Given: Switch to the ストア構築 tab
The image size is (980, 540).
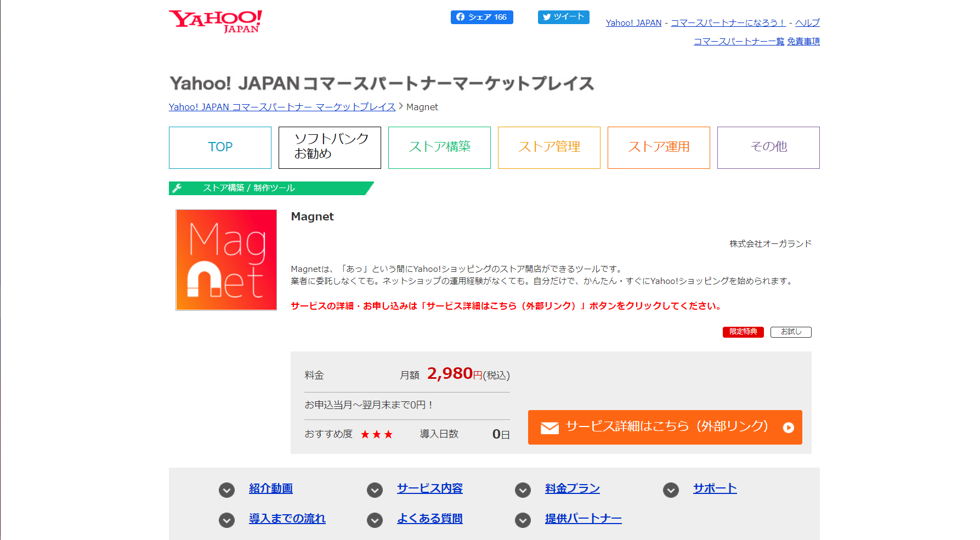Looking at the screenshot, I should (439, 147).
